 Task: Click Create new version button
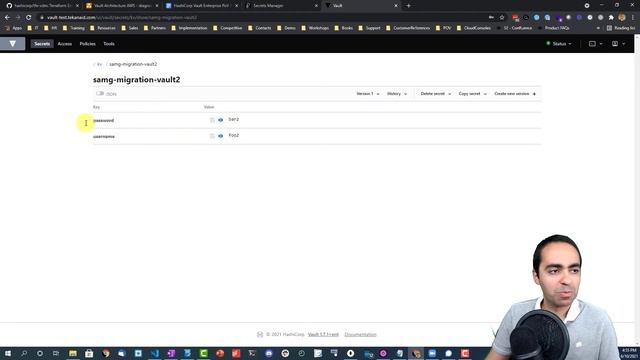point(515,94)
